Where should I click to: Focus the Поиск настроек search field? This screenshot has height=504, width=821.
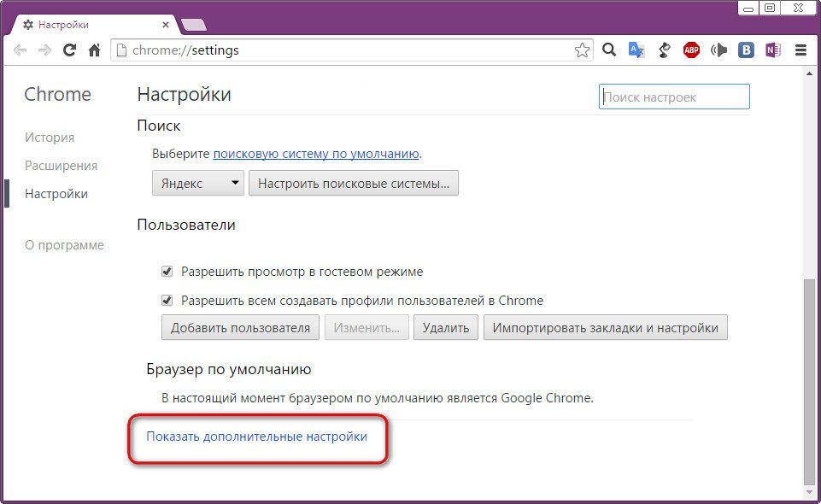point(674,97)
